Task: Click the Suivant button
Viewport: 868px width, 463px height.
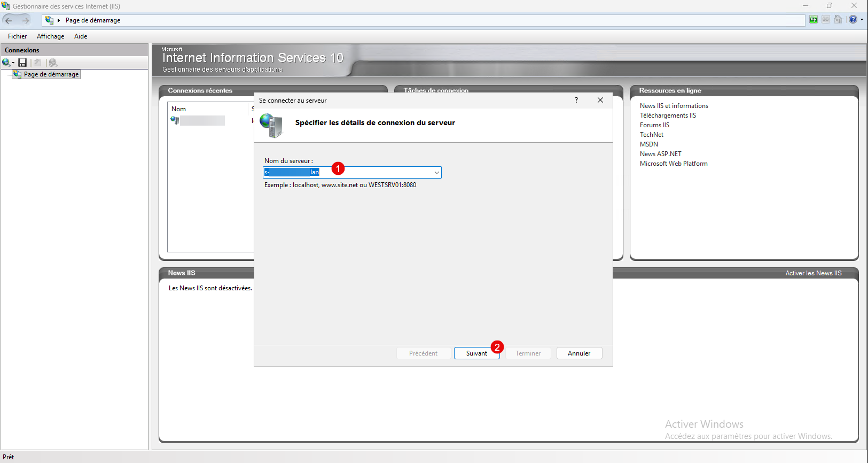Action: pyautogui.click(x=476, y=353)
